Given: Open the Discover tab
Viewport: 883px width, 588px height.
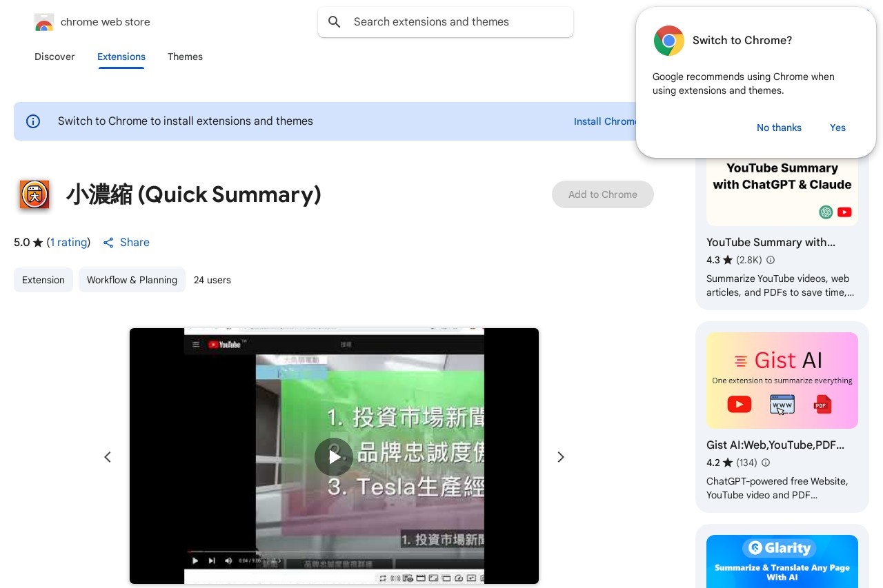Looking at the screenshot, I should point(54,57).
